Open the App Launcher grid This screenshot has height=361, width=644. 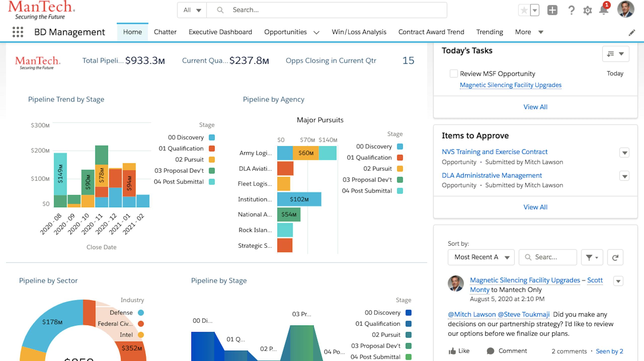(18, 32)
